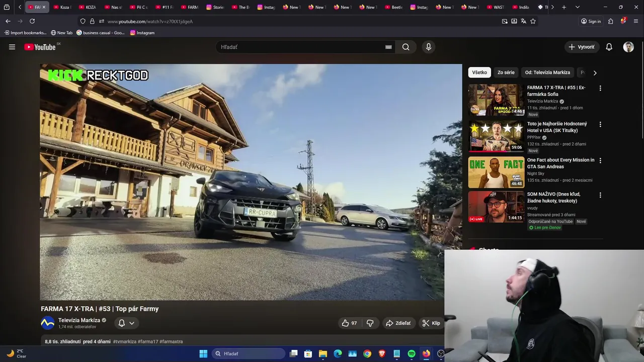Open Firefox extensions puzzle icon
This screenshot has width=644, height=362.
pos(610,21)
